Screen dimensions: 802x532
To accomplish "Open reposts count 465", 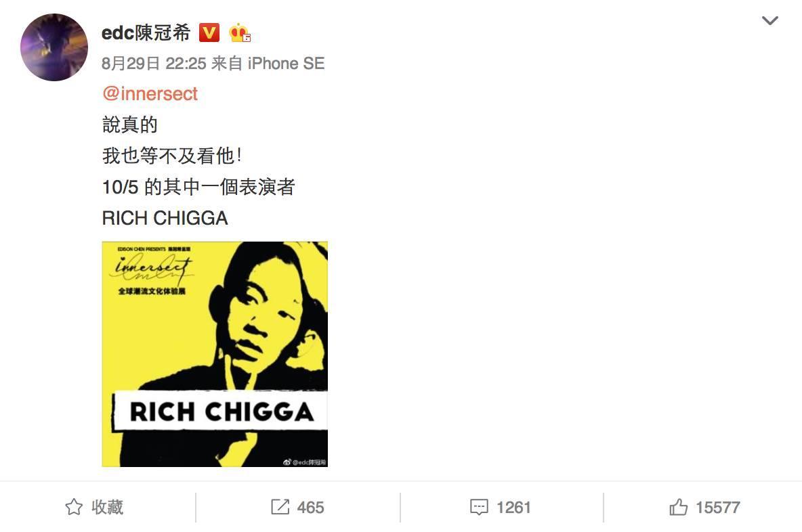I will click(310, 508).
